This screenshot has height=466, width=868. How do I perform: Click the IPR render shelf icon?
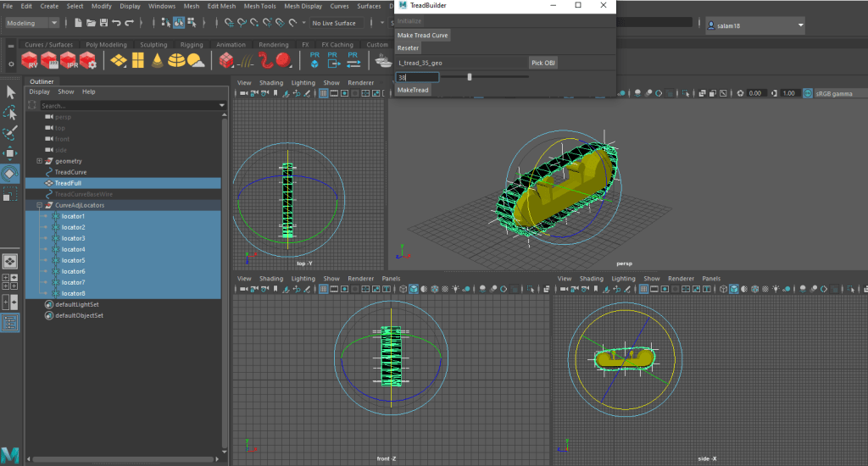coord(69,60)
